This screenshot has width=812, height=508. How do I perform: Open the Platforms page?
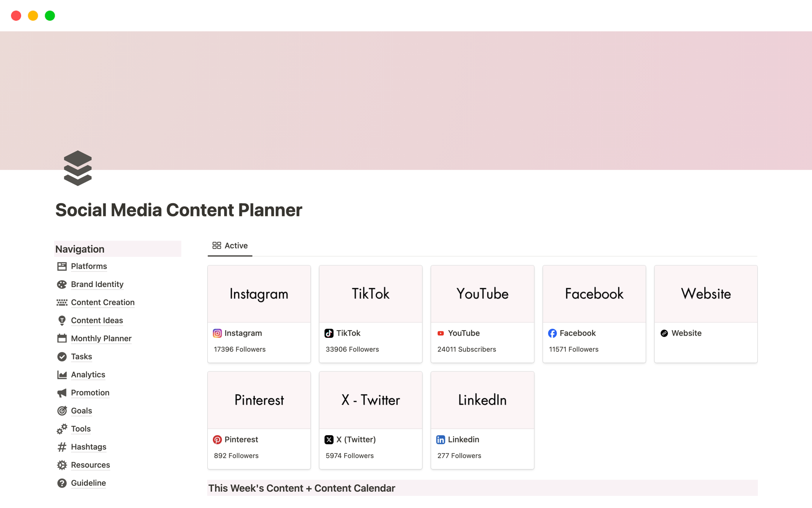(89, 266)
